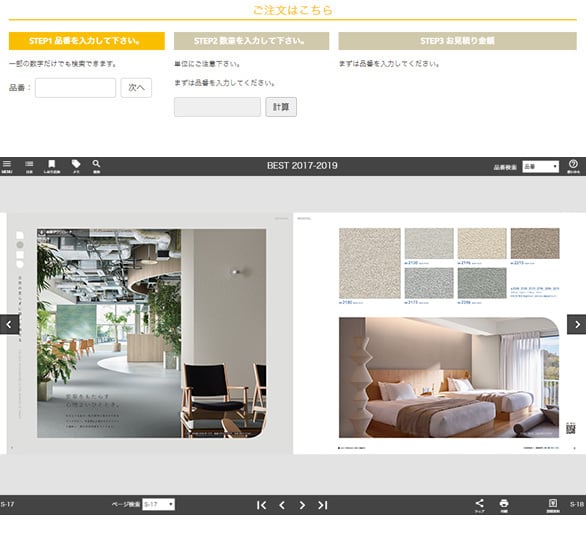
Task: Click the product number links list beside swatches
Action: 535,292
